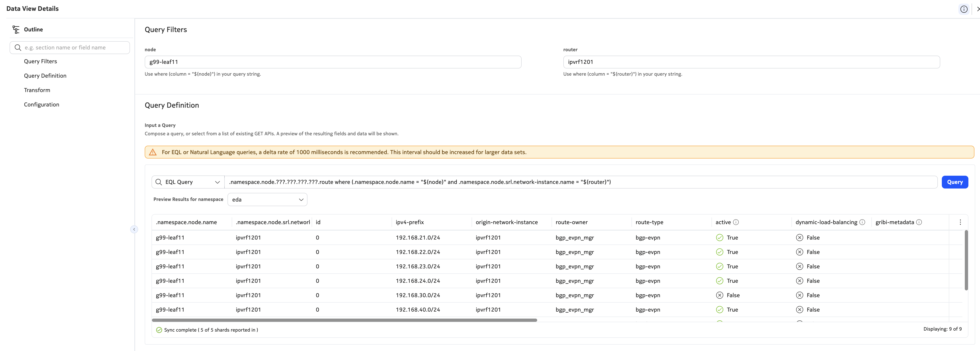Click bgp-evpn in the 192.168.40.0/24 row
Image resolution: width=980 pixels, height=351 pixels.
648,310
